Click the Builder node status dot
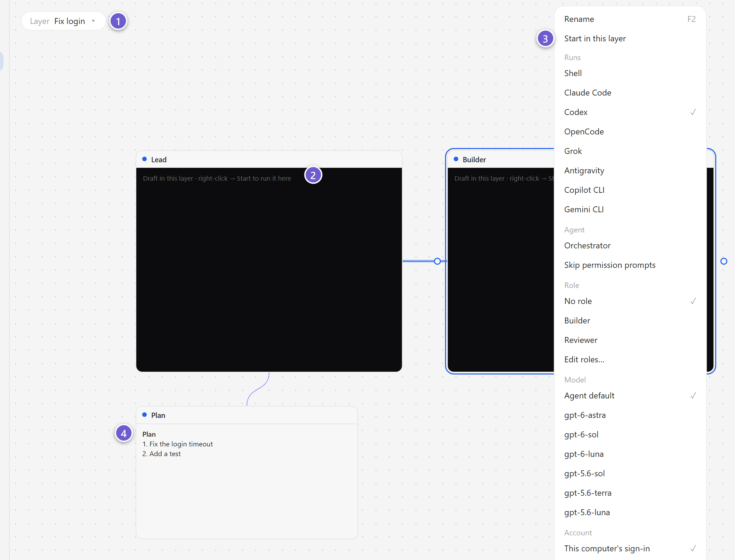Viewport: 735px width, 560px height. (456, 159)
